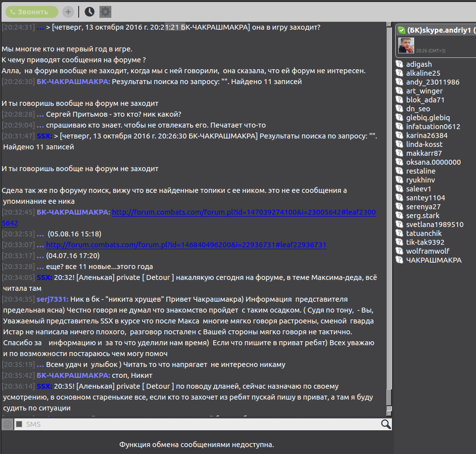Click status icon next to oksana.0000000
Image resolution: width=476 pixels, height=454 pixels.
pos(399,162)
